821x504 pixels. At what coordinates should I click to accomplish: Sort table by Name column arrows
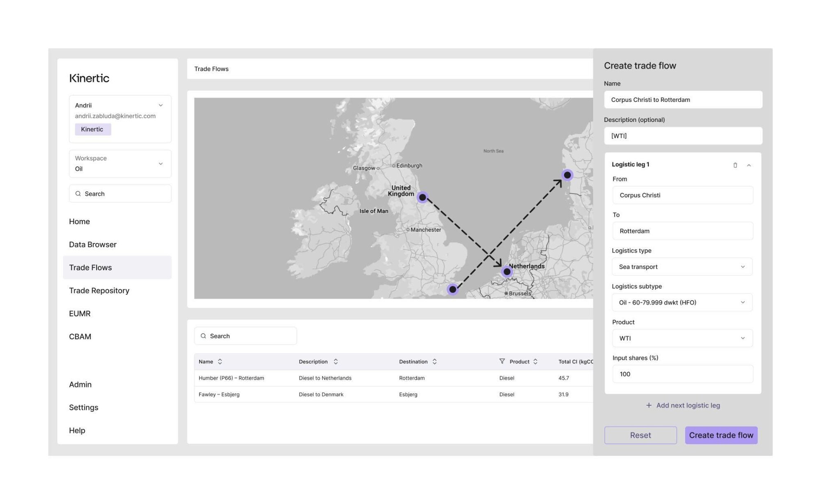(220, 362)
